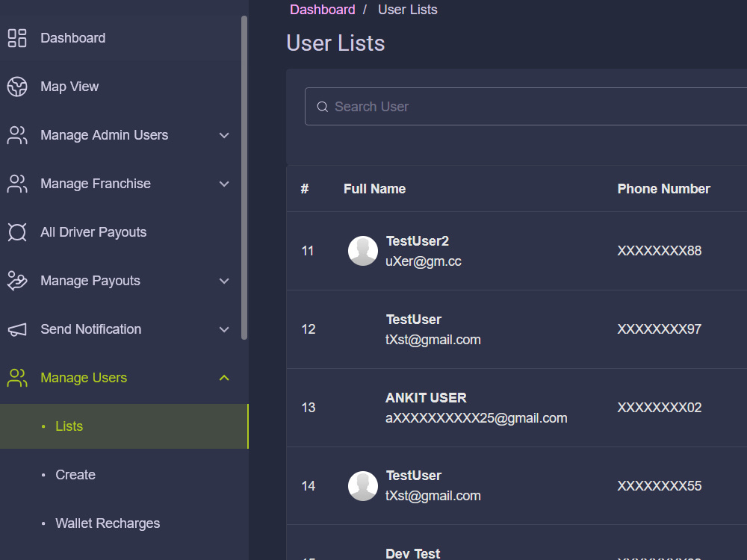Click row number 13
Screen dimensions: 747x560
[309, 408]
